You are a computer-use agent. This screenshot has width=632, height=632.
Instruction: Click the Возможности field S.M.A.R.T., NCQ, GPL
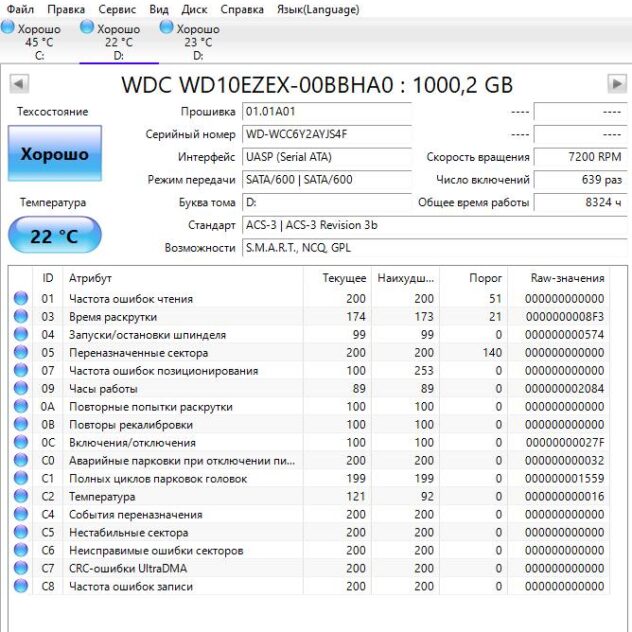[x=434, y=247]
